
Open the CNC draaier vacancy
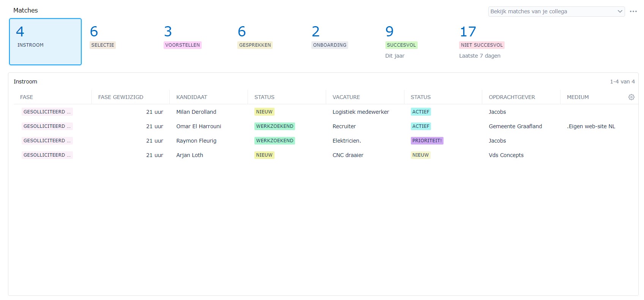point(348,155)
